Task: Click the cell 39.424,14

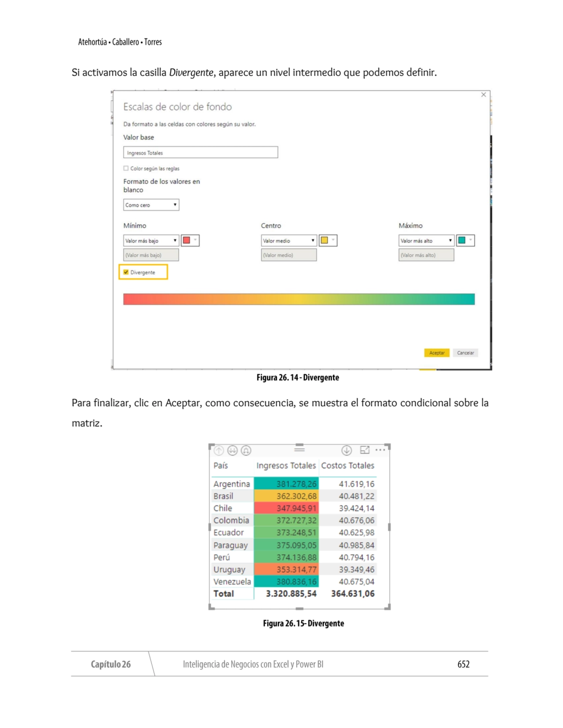Action: (x=357, y=508)
